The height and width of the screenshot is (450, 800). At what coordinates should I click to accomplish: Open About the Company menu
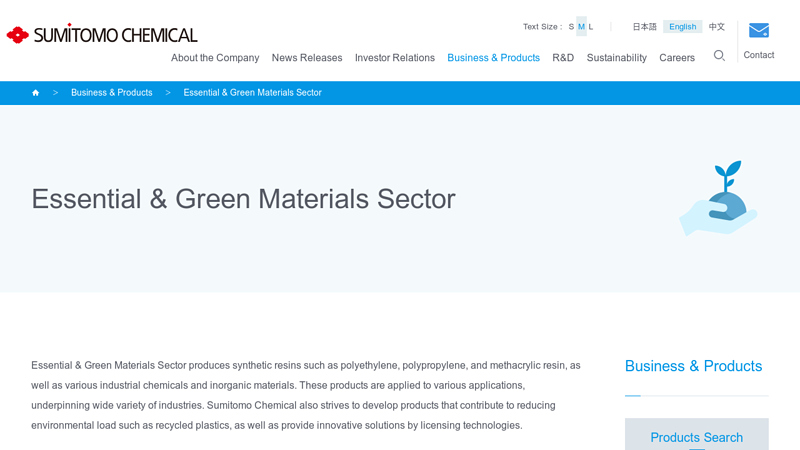(x=215, y=58)
